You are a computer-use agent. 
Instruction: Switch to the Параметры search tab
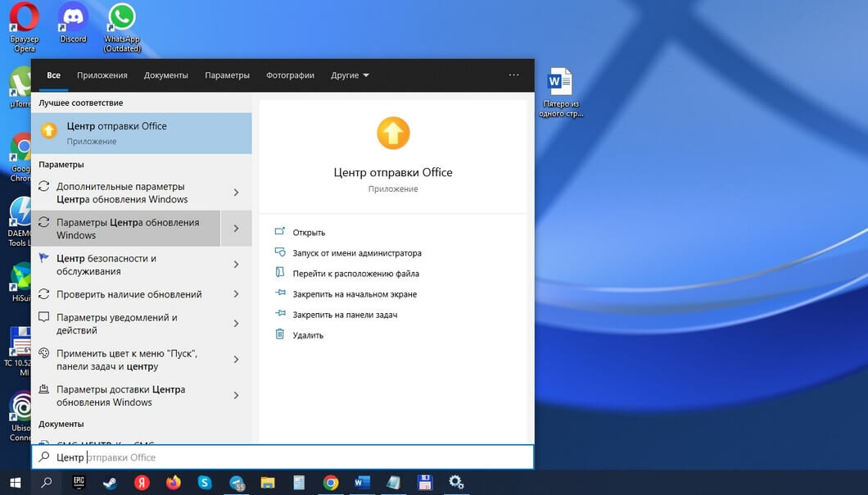click(227, 75)
